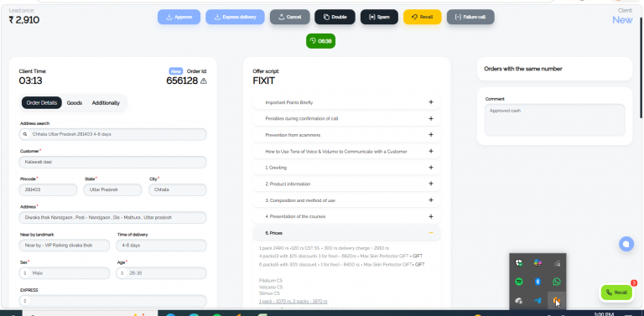Open the Additionally tab
The height and width of the screenshot is (316, 644).
pyautogui.click(x=106, y=102)
